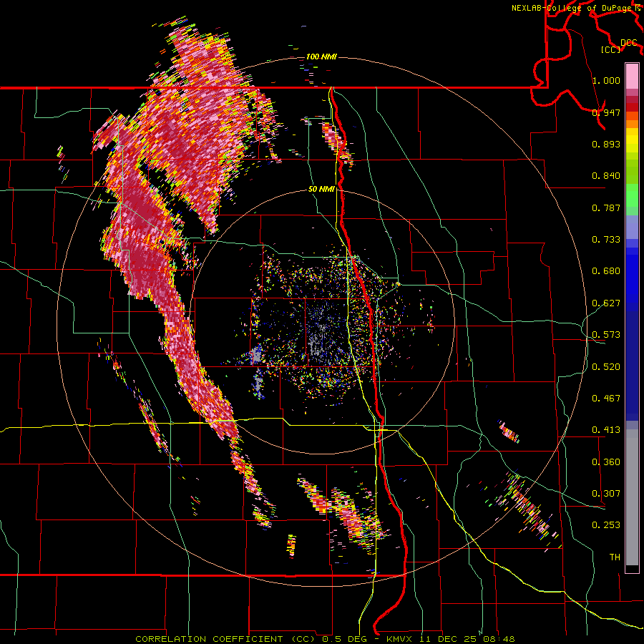Viewport: 644px width, 644px height.
Task: Click the 50 NMI range ring label
Action: [321, 190]
